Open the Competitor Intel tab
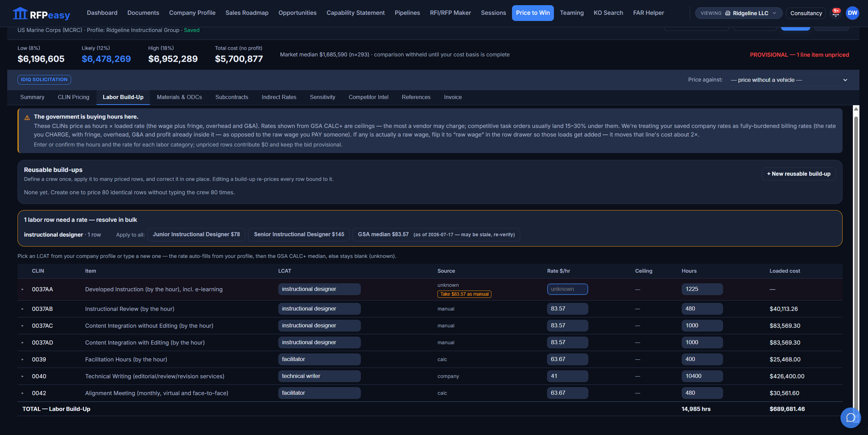 [x=368, y=97]
